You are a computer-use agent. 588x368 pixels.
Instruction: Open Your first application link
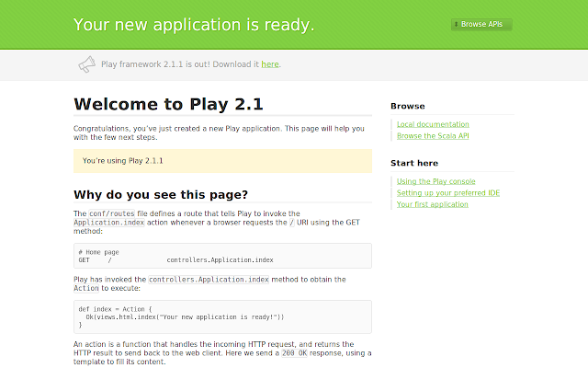click(x=433, y=204)
